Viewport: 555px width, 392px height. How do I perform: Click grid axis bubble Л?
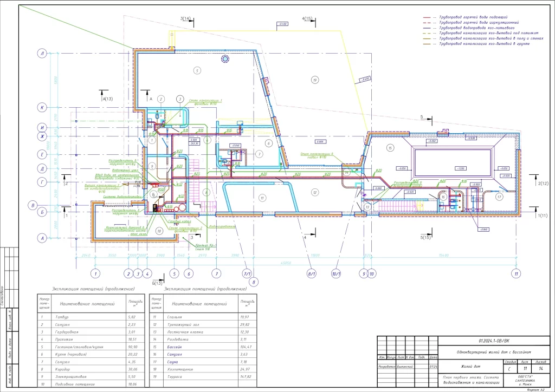pos(42,53)
